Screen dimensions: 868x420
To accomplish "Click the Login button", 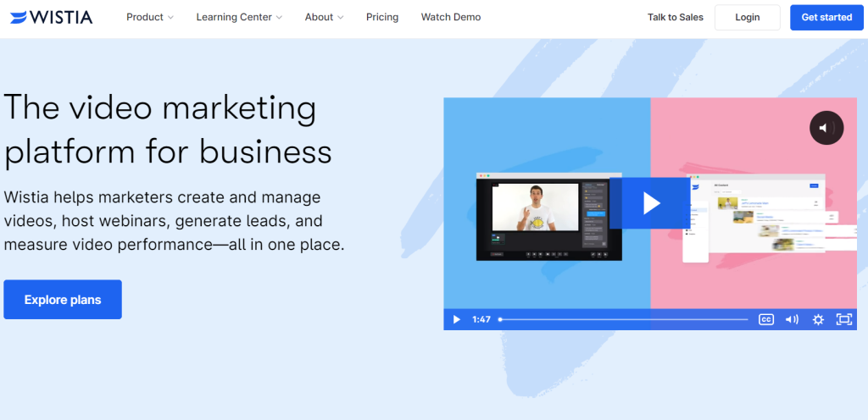I will click(748, 17).
